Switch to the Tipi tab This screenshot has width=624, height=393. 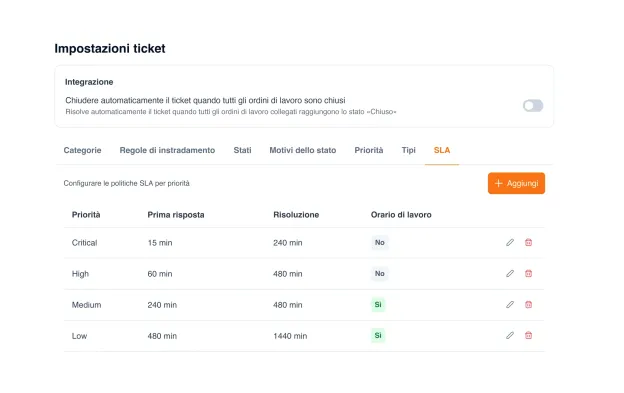point(408,150)
